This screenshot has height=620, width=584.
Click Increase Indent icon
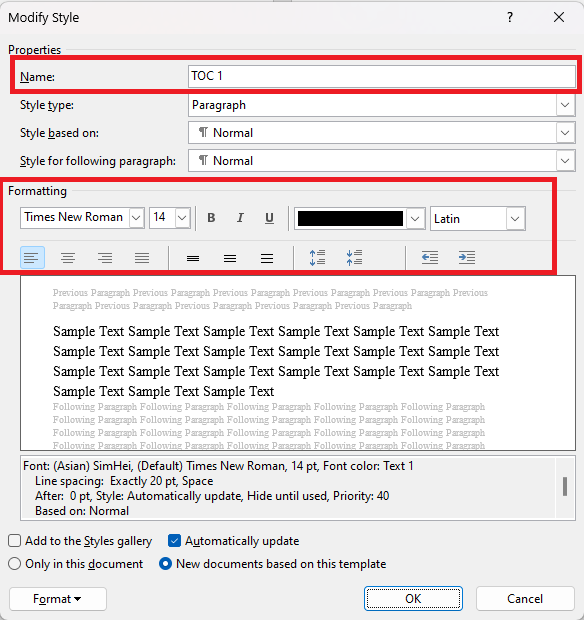point(467,258)
